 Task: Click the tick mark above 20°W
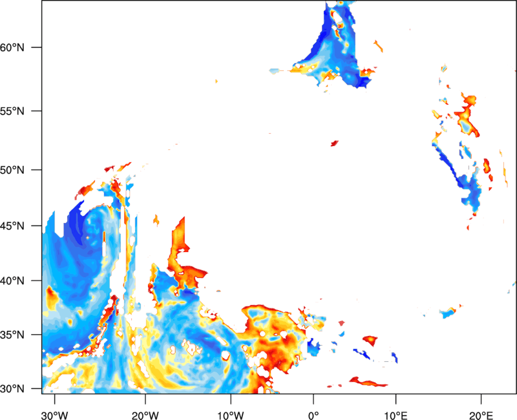point(145,399)
